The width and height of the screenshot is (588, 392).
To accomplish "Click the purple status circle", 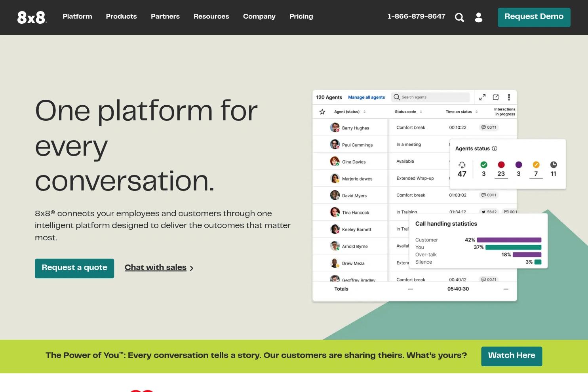I will [x=519, y=165].
